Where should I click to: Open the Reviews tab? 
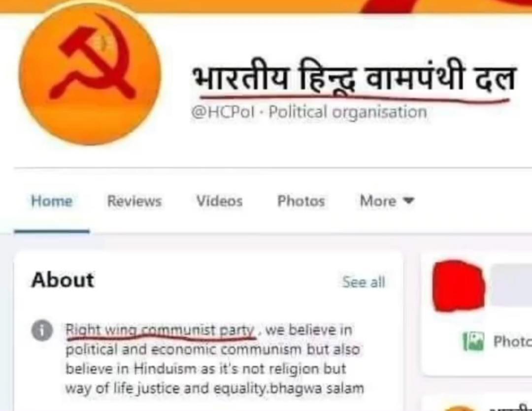click(134, 201)
